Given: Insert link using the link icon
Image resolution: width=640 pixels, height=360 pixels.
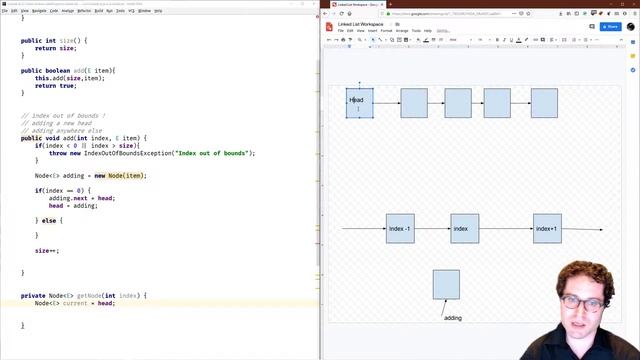Looking at the screenshot, I should (536, 40).
